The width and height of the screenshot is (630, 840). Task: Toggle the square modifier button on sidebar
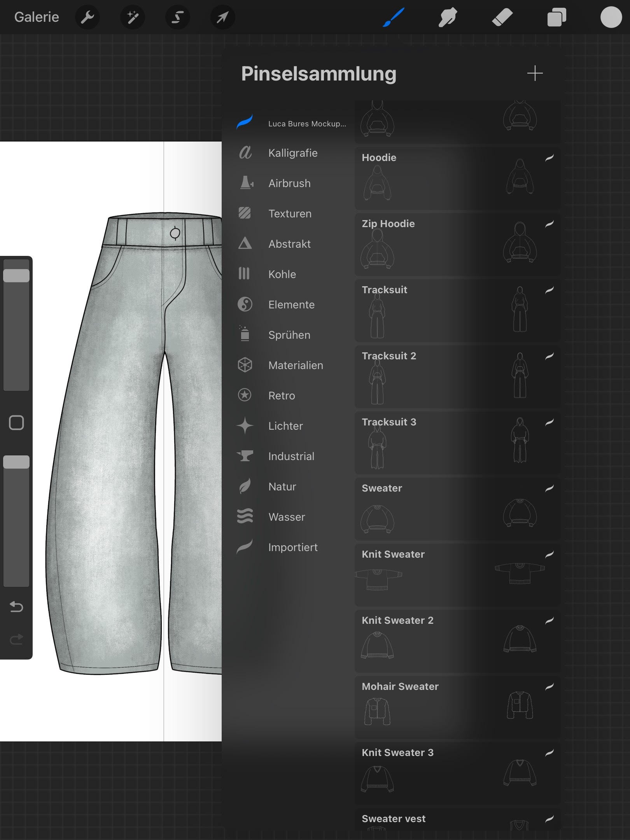16,423
